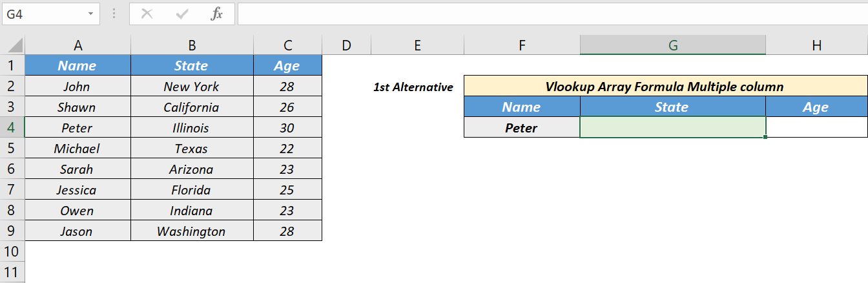Click the Enter checkmark icon in formula bar
868x283 pixels.
coord(182,14)
